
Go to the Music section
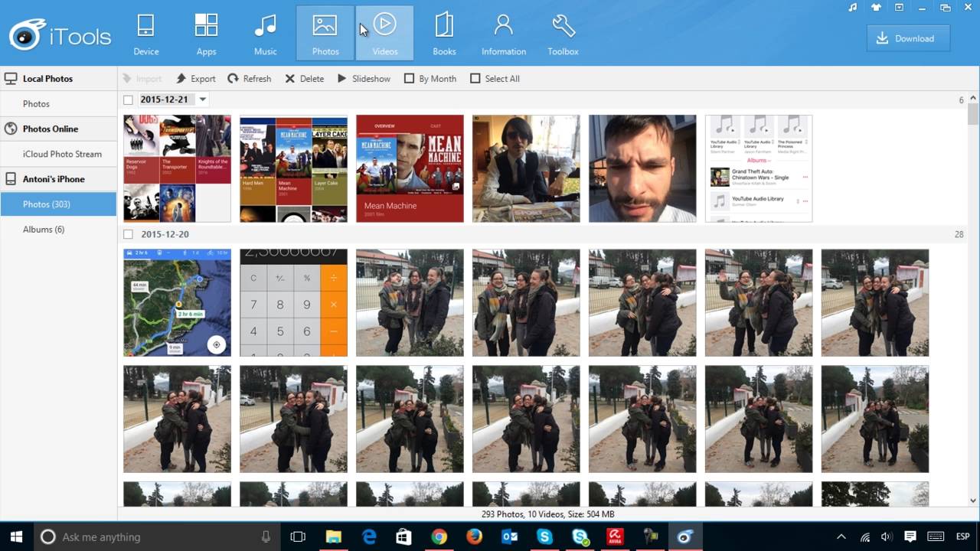pyautogui.click(x=266, y=34)
